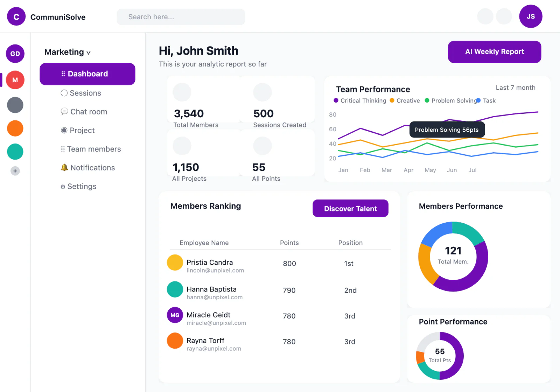
Task: Generate the AI Weekly Report
Action: [495, 52]
